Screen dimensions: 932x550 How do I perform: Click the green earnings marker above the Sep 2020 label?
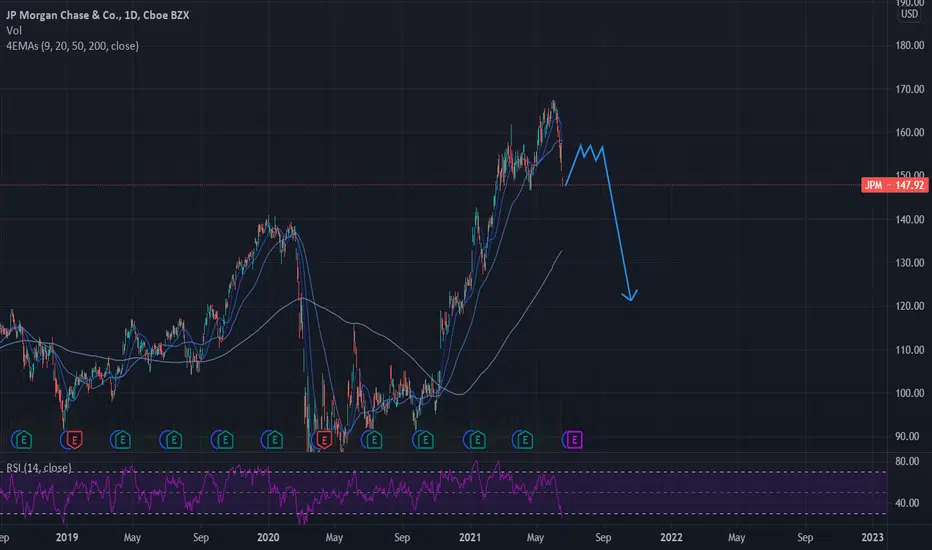point(424,440)
